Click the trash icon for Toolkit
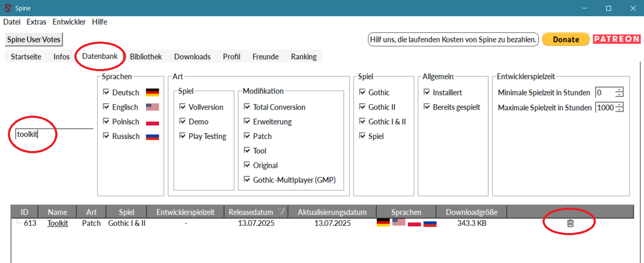 570,223
